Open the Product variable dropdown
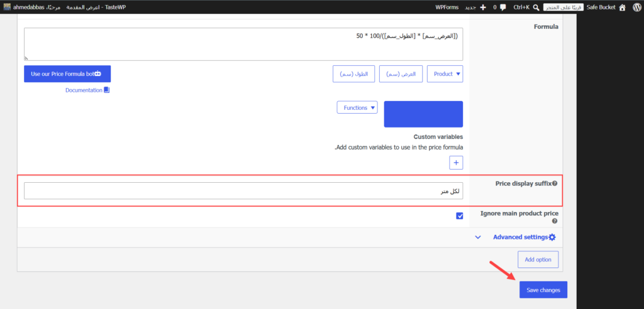644x309 pixels. coord(445,74)
